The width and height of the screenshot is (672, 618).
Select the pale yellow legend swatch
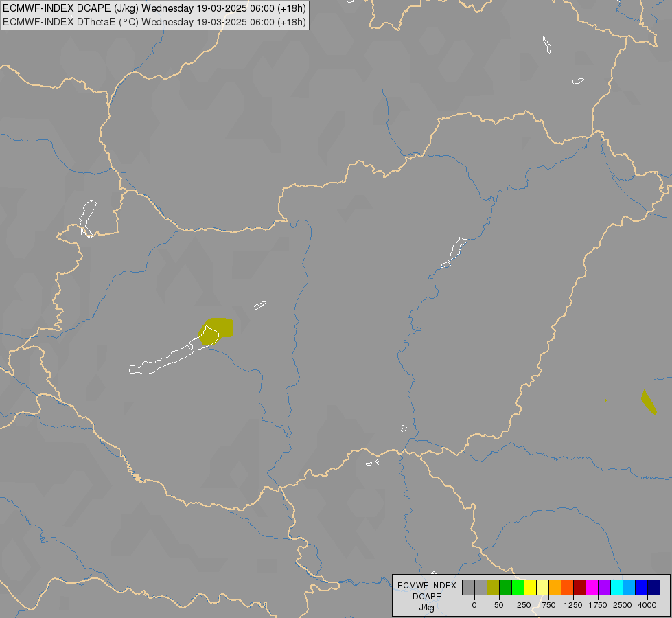pos(543,588)
